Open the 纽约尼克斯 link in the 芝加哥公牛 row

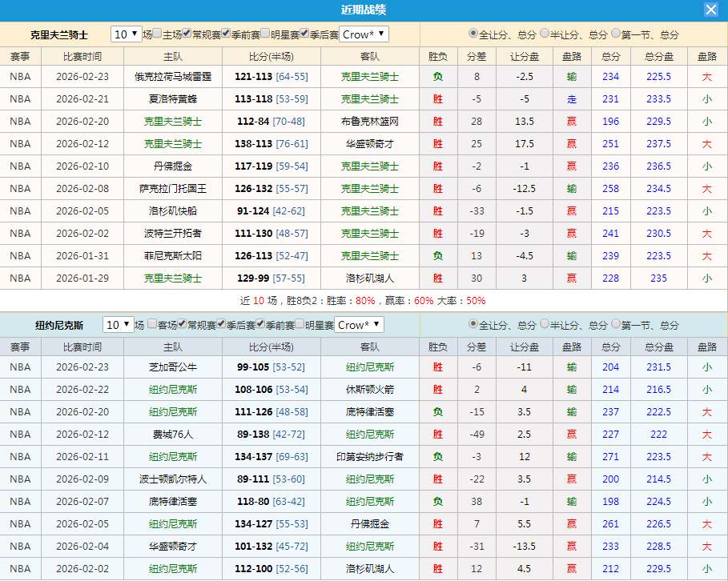click(x=369, y=367)
